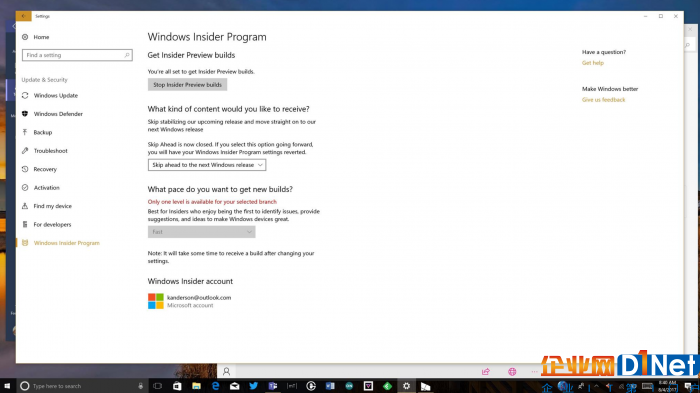This screenshot has width=700, height=393.
Task: Open the Backup page in the sidebar
Action: click(x=37, y=132)
